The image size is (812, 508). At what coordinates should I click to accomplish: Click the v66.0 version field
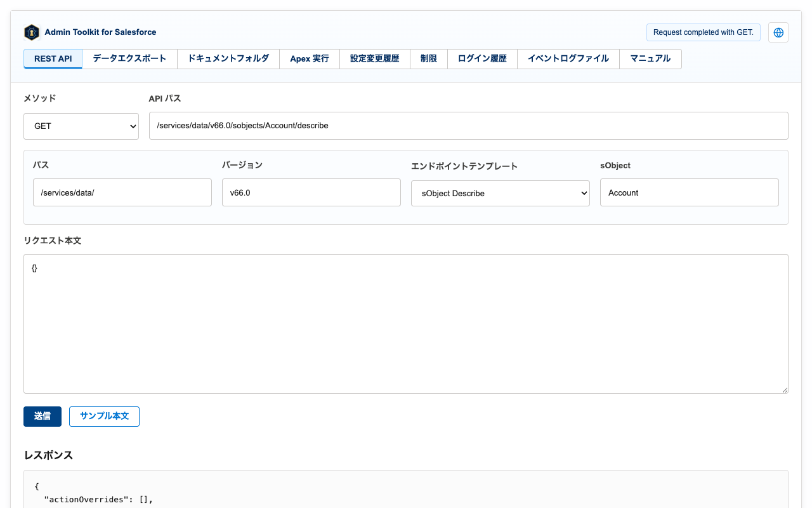(311, 192)
